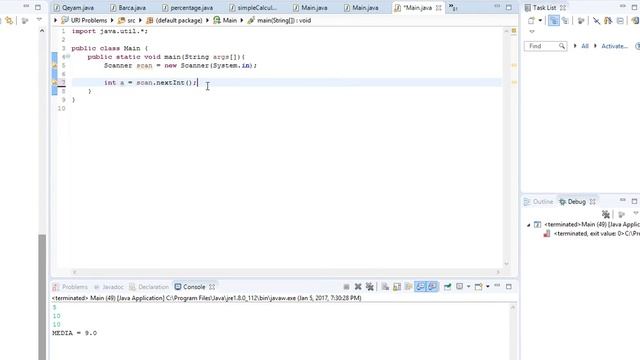This screenshot has width=640, height=360.
Task: Click the Main class breadcrumb
Action: tap(225, 20)
